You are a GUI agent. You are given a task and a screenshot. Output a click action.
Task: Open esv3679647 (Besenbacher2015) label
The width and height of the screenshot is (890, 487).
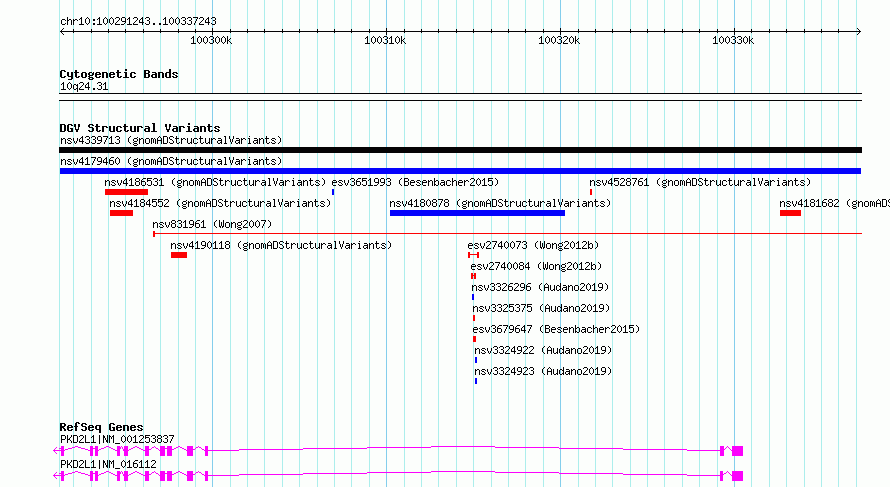point(556,329)
